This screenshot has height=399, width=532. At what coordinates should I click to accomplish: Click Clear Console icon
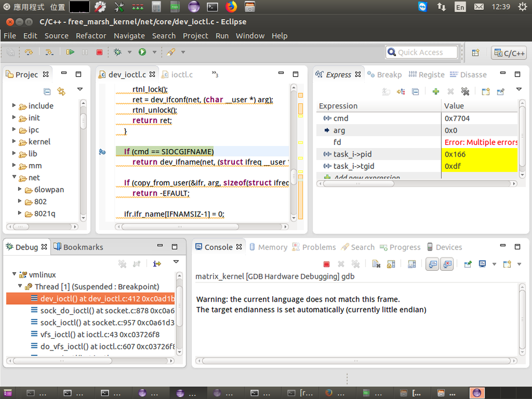coord(377,264)
